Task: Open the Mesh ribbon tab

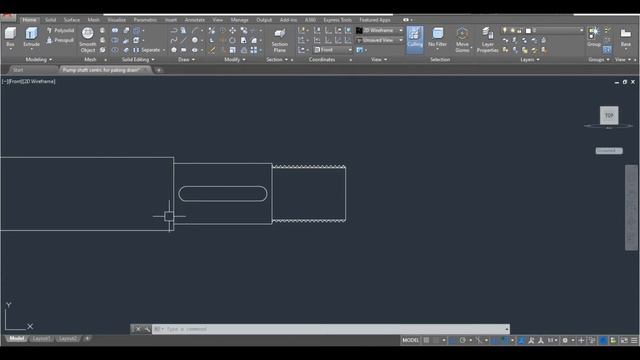Action: pos(93,20)
